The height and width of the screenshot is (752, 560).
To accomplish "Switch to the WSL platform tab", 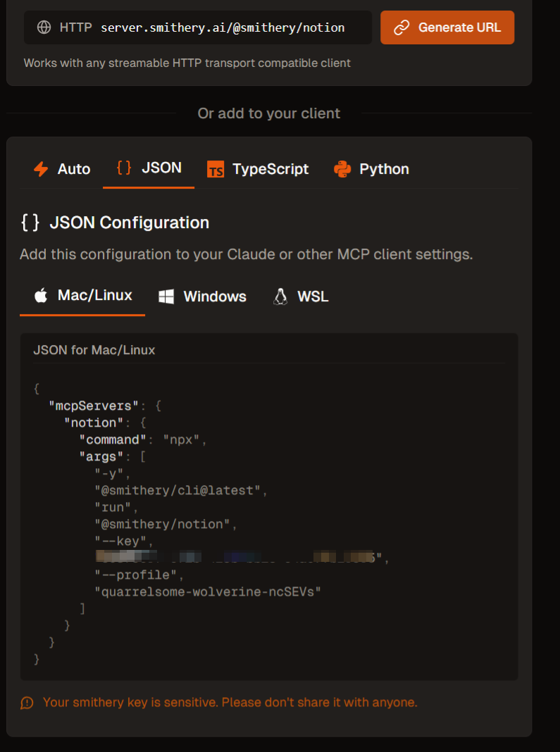I will click(301, 296).
